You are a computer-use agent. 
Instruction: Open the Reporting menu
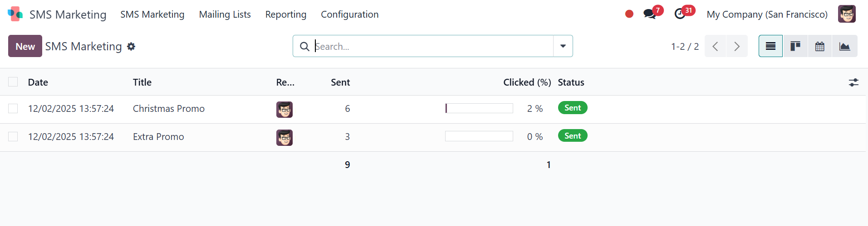(x=286, y=14)
